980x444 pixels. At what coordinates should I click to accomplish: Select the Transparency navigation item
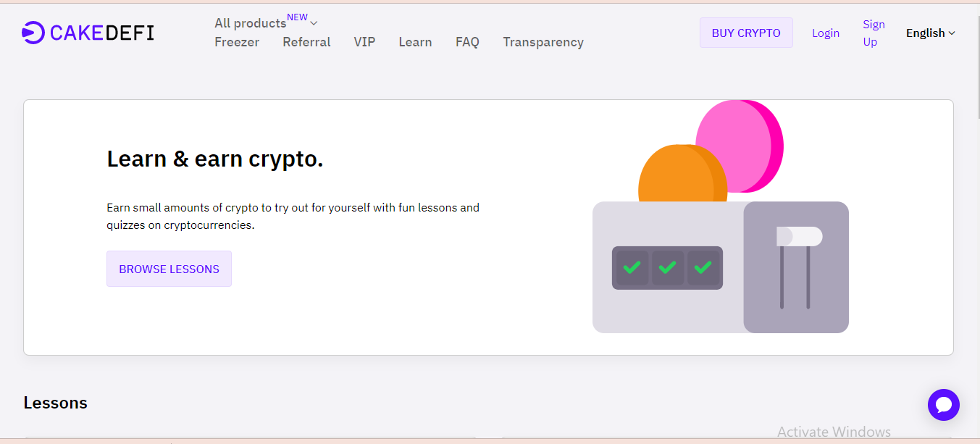click(543, 42)
